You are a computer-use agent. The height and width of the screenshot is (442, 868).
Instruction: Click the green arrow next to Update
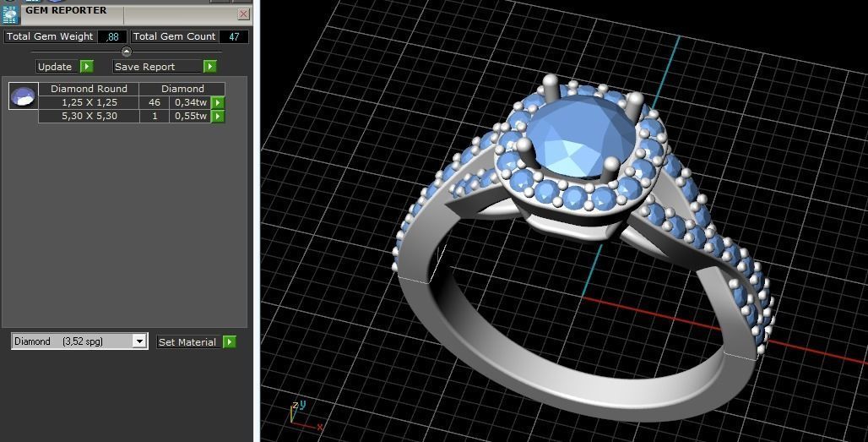click(87, 67)
